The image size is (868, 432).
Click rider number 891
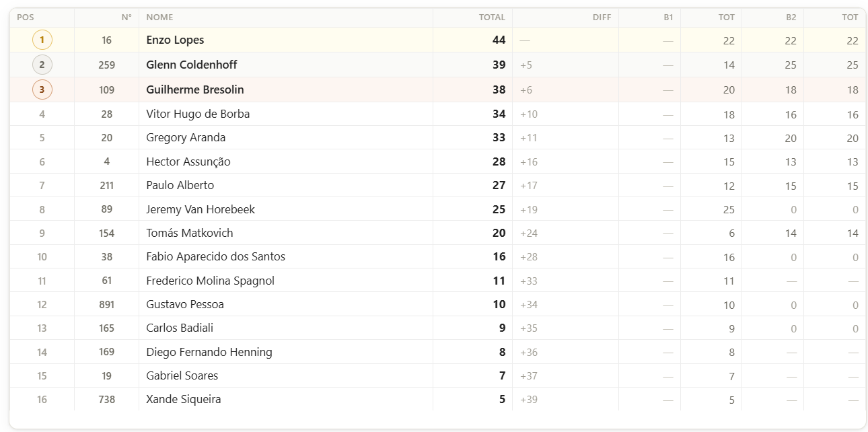click(106, 305)
